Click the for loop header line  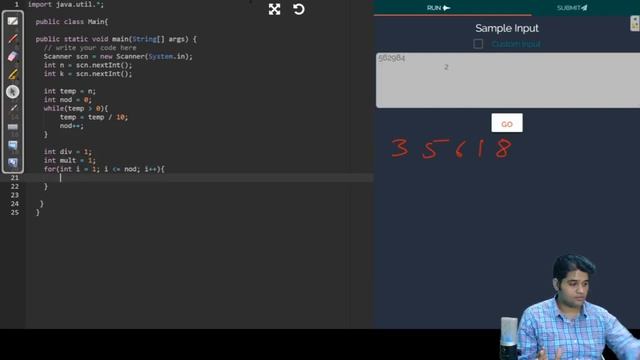104,169
